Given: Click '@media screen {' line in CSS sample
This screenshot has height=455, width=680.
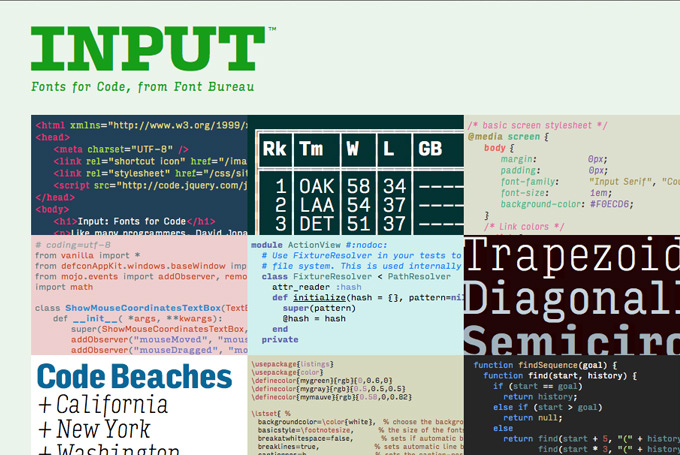Looking at the screenshot, I should [x=508, y=137].
